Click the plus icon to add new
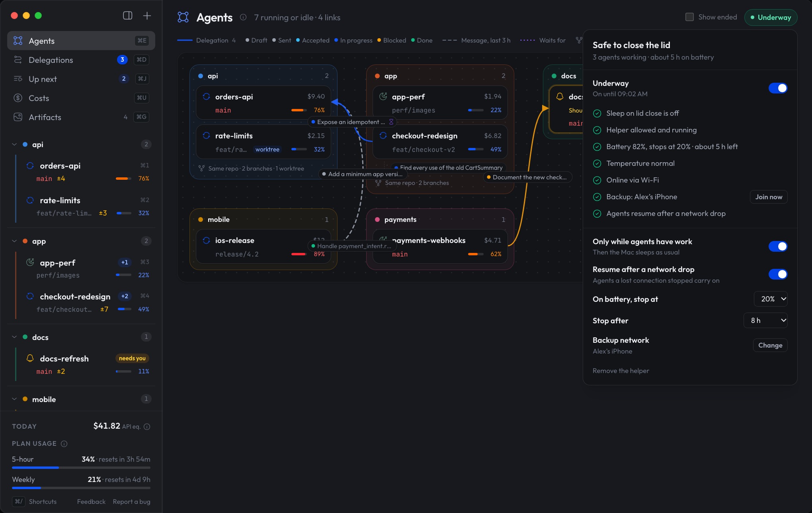The height and width of the screenshot is (513, 812). click(147, 16)
